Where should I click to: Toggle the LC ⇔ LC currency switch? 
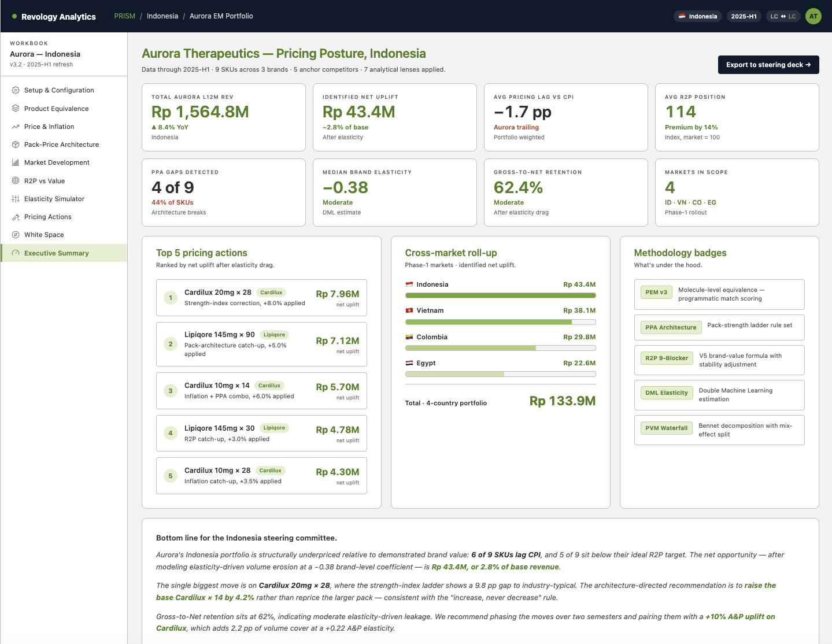pyautogui.click(x=783, y=16)
